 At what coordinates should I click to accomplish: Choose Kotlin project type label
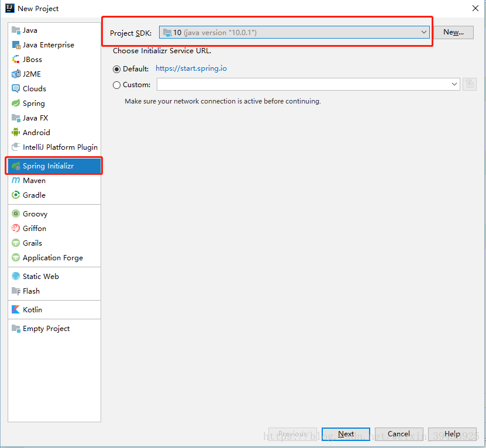click(32, 310)
